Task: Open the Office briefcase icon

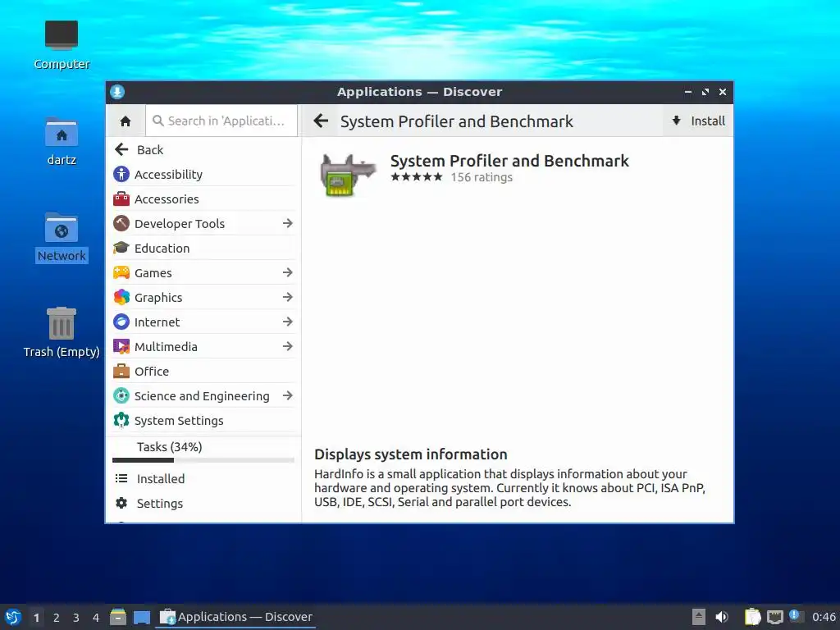Action: [121, 372]
